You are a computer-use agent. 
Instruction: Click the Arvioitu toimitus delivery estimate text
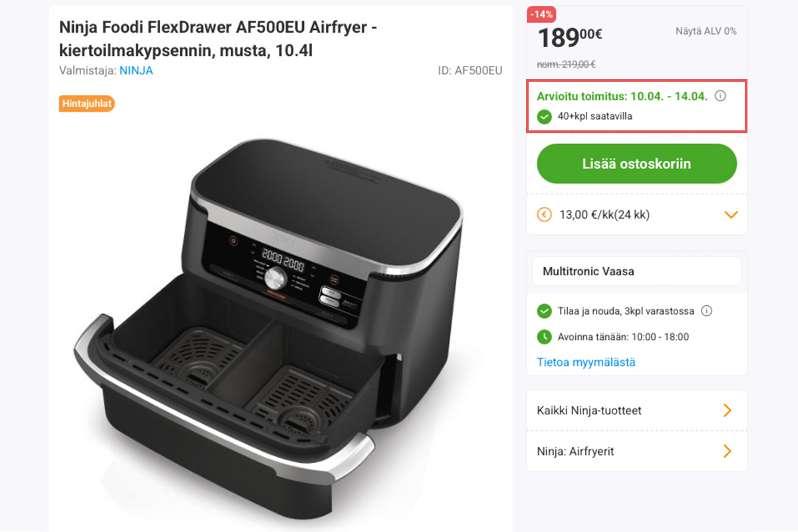click(623, 96)
